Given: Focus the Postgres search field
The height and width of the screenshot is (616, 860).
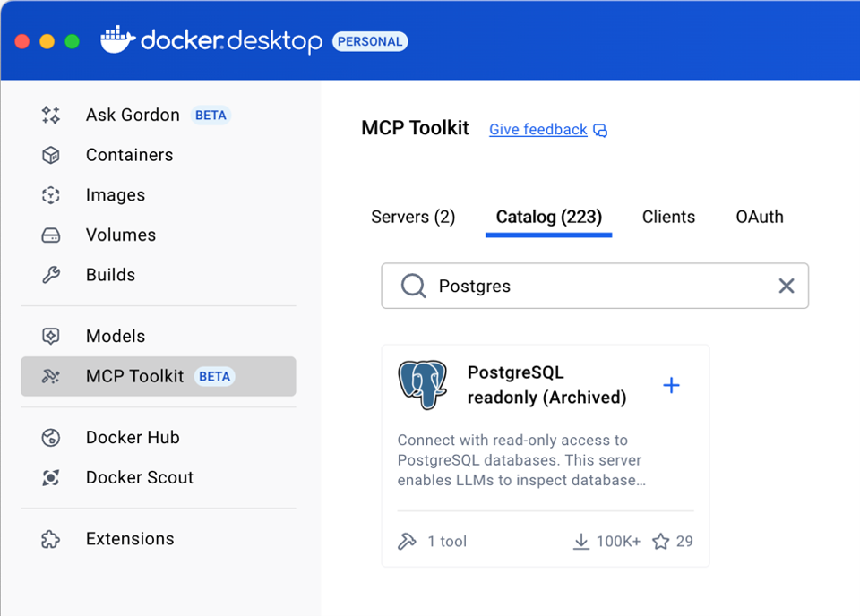Looking at the screenshot, I should [x=595, y=286].
